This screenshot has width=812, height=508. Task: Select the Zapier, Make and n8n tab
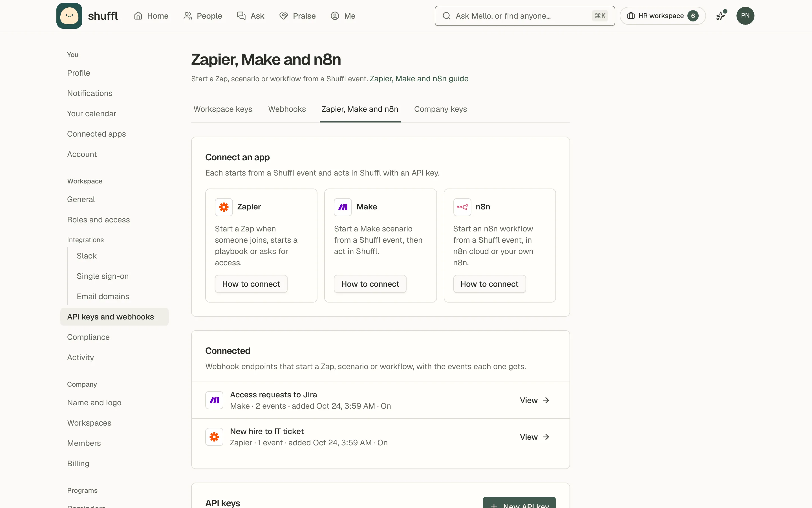tap(360, 109)
